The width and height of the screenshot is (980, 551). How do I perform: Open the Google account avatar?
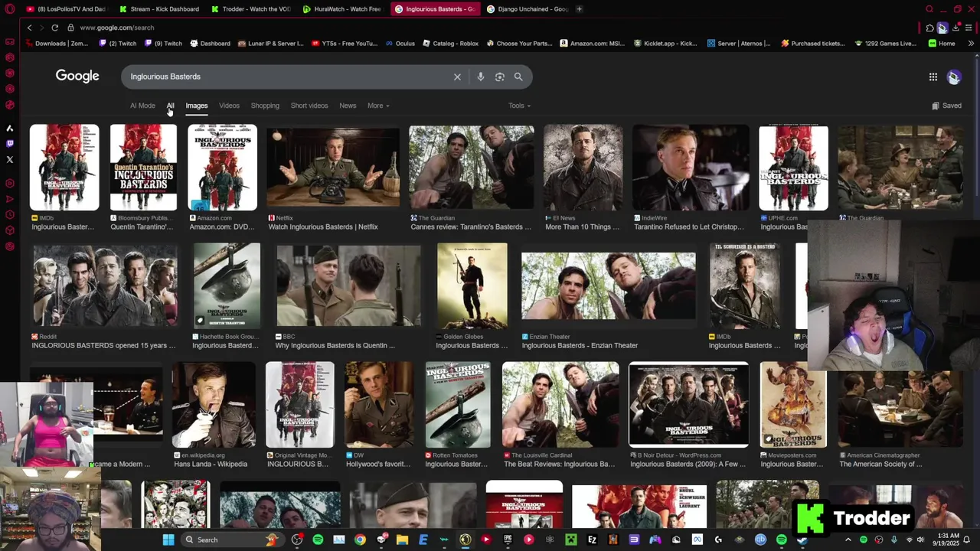coord(954,77)
